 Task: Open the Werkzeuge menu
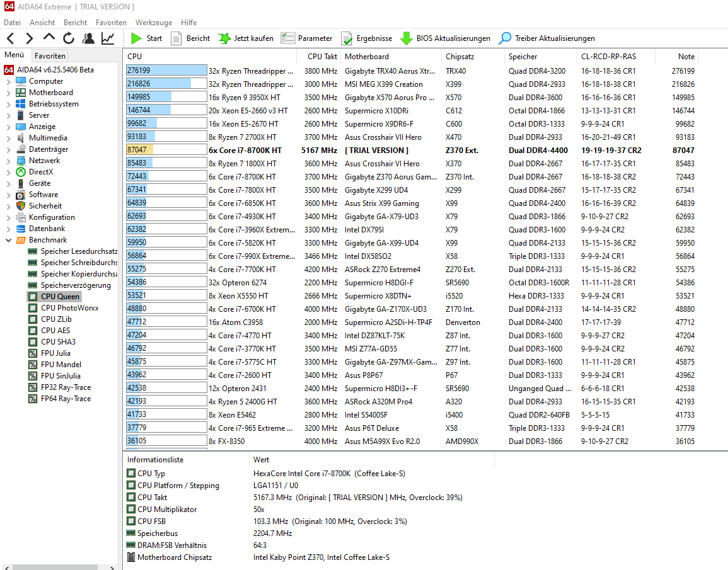pyautogui.click(x=154, y=22)
